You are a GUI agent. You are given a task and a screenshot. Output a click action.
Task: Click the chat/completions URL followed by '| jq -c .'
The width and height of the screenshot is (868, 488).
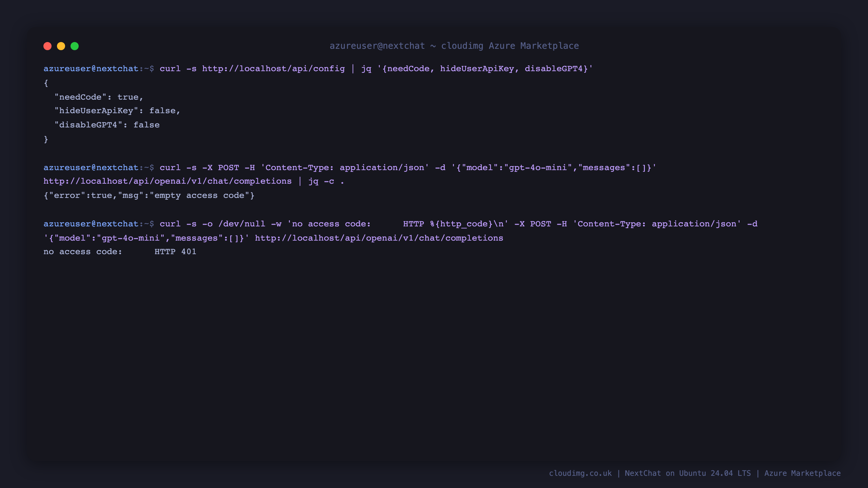click(167, 181)
